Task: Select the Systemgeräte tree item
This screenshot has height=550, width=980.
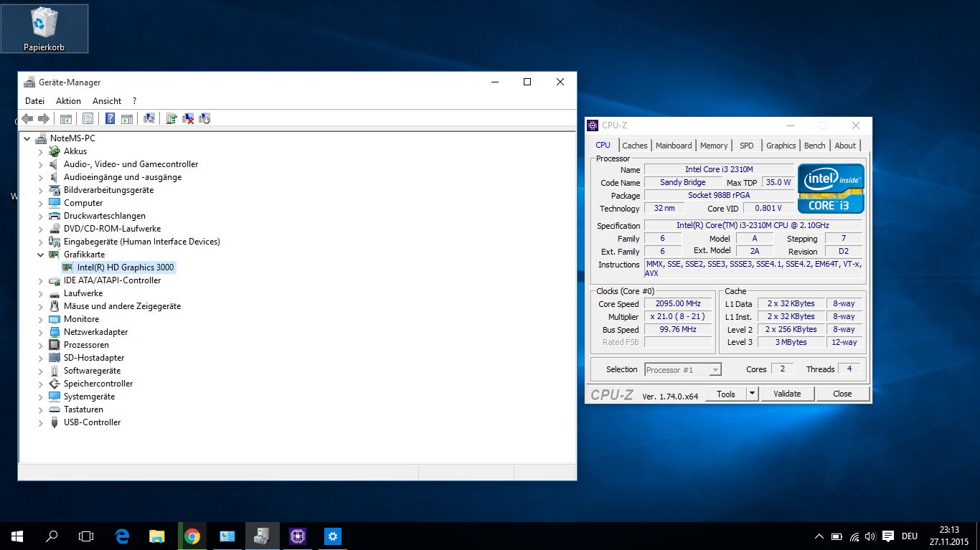Action: click(89, 397)
